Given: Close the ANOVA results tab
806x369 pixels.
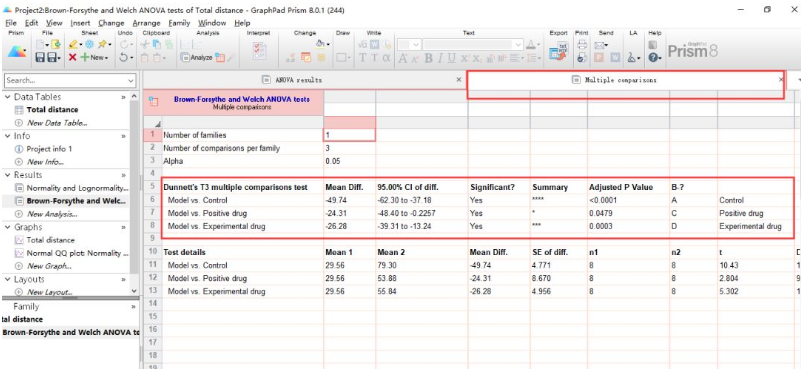Looking at the screenshot, I should 459,80.
